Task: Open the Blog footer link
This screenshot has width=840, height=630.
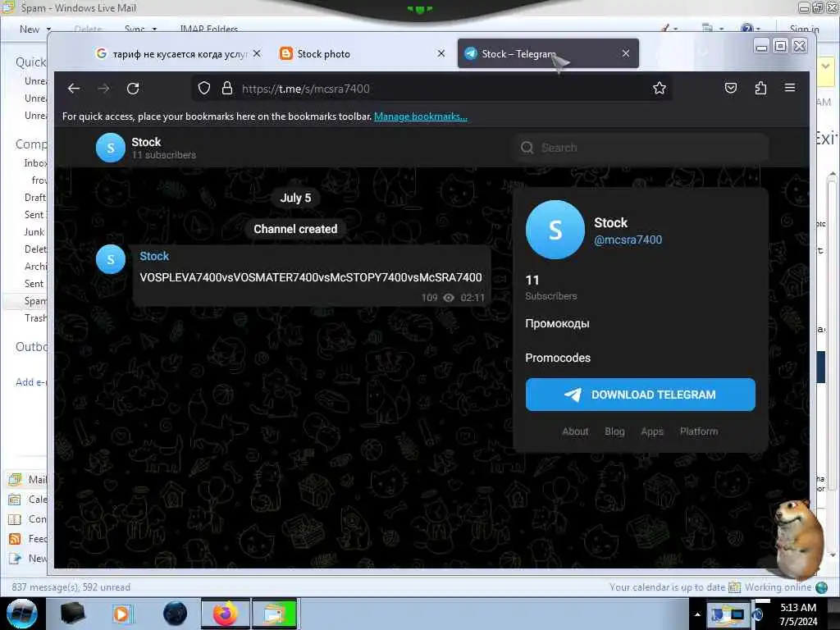Action: point(614,431)
